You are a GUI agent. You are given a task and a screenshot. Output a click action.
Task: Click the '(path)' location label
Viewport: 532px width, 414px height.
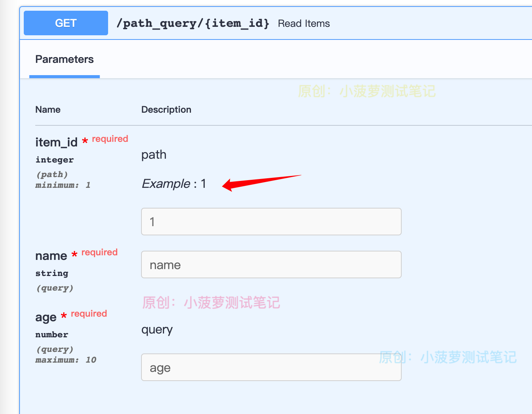(52, 174)
